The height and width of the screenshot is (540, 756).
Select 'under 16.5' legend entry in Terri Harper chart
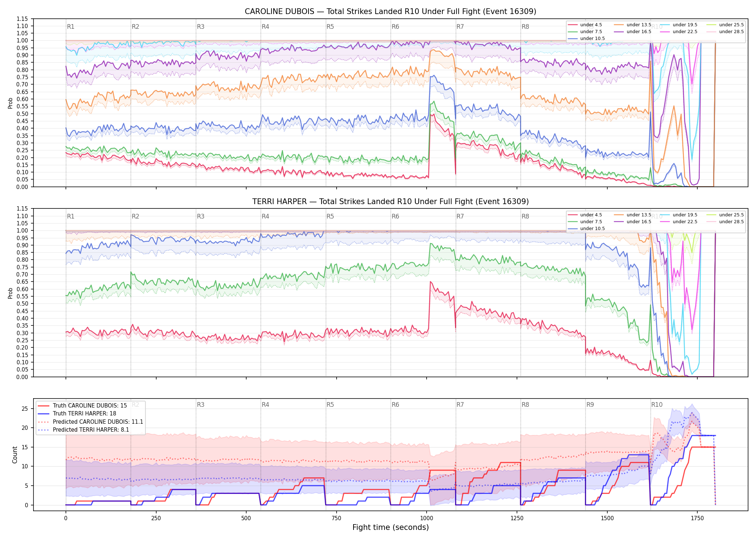(633, 222)
